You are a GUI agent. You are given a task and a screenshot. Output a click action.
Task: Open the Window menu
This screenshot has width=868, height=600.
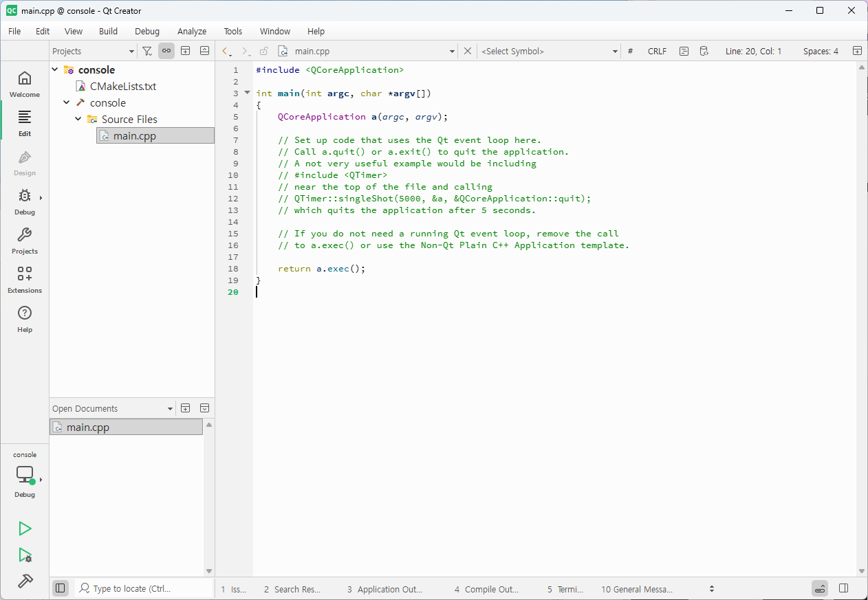pyautogui.click(x=275, y=31)
